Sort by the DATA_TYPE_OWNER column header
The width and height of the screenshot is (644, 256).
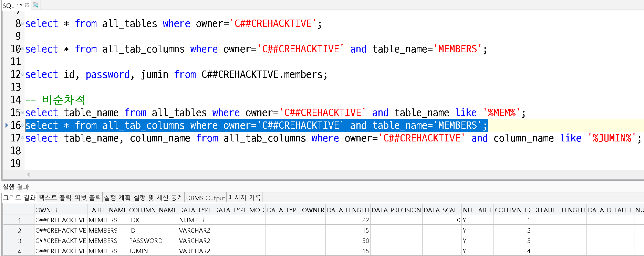pyautogui.click(x=295, y=210)
